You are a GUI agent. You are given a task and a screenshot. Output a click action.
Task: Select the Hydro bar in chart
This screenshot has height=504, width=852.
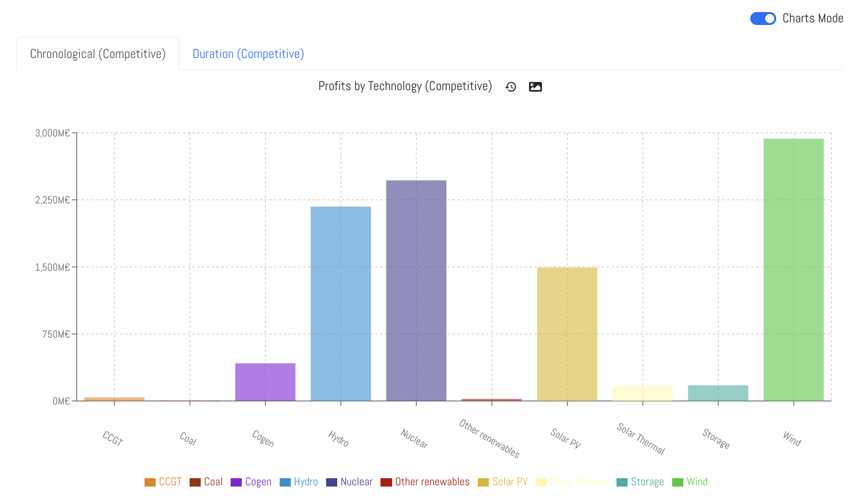coord(340,304)
